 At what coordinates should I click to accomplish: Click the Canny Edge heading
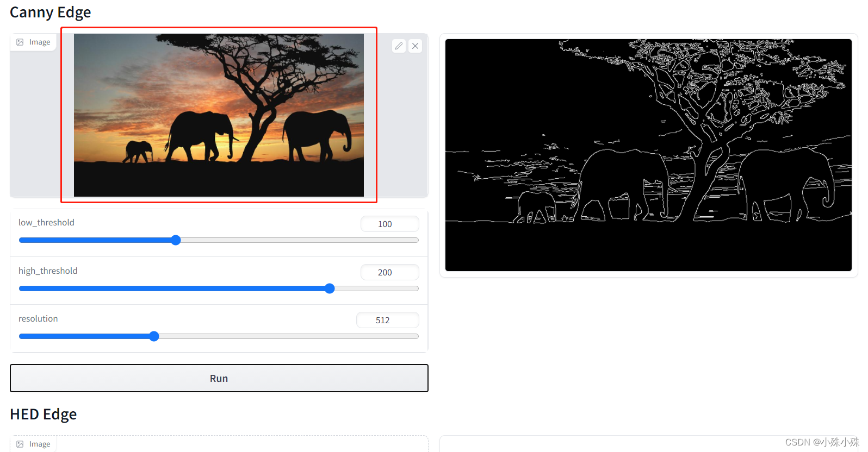[x=51, y=12]
